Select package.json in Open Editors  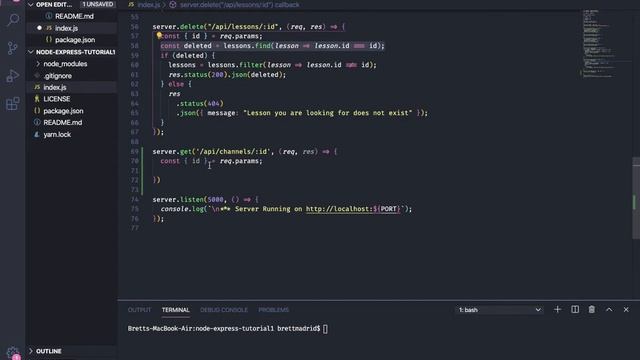tap(75, 40)
